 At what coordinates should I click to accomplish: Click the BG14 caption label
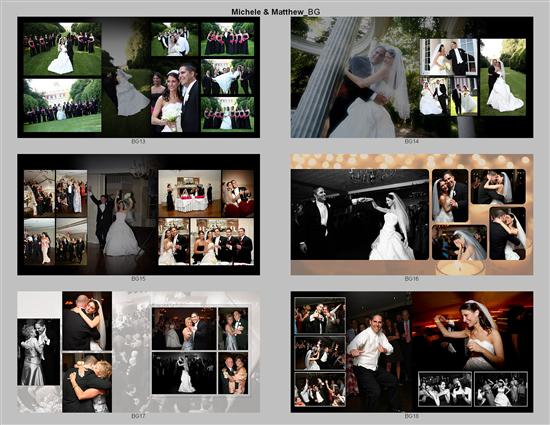point(411,142)
